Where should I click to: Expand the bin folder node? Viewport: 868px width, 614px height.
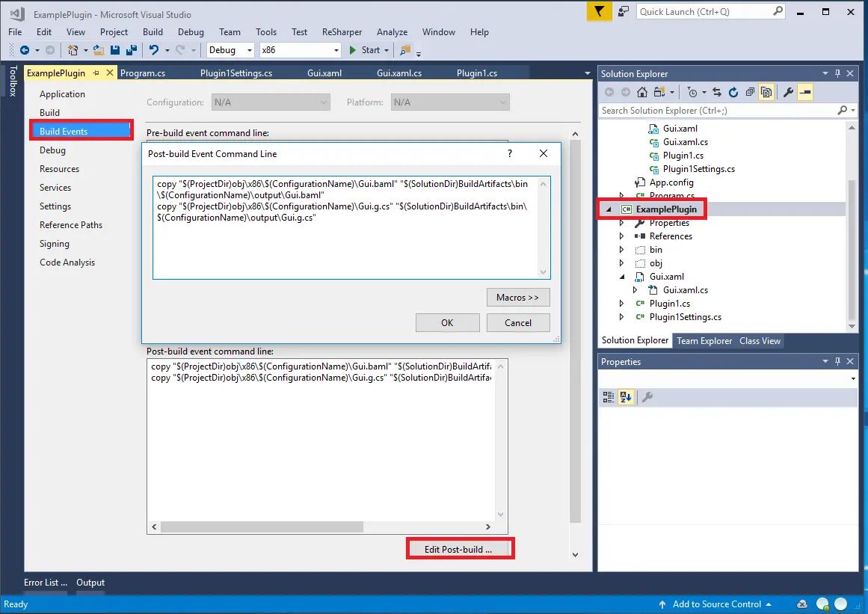tap(622, 250)
